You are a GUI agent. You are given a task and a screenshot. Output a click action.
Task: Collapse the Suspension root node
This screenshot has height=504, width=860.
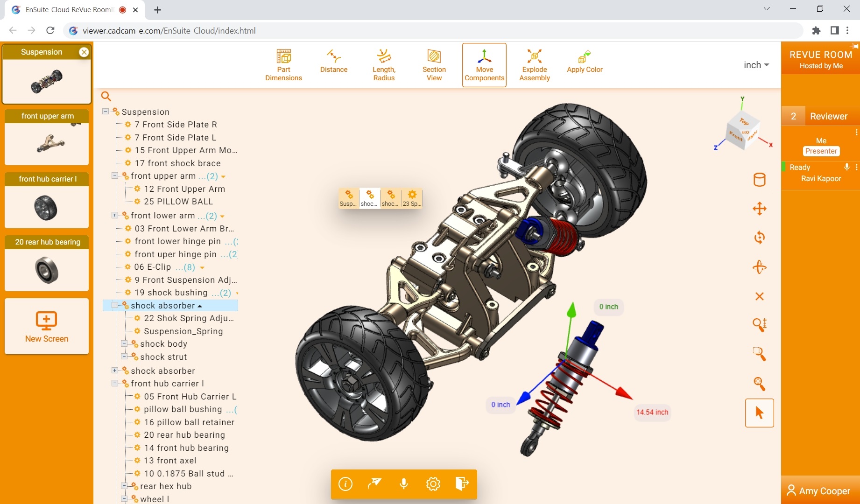coord(106,112)
